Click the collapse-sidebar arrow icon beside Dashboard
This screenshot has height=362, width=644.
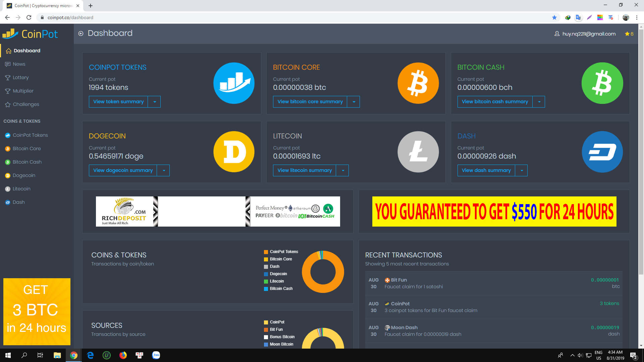81,33
